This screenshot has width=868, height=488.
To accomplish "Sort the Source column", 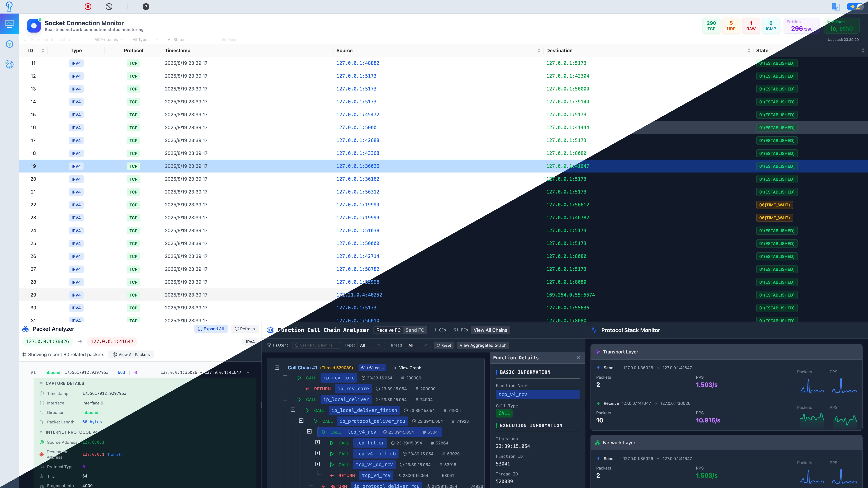I will 539,50.
